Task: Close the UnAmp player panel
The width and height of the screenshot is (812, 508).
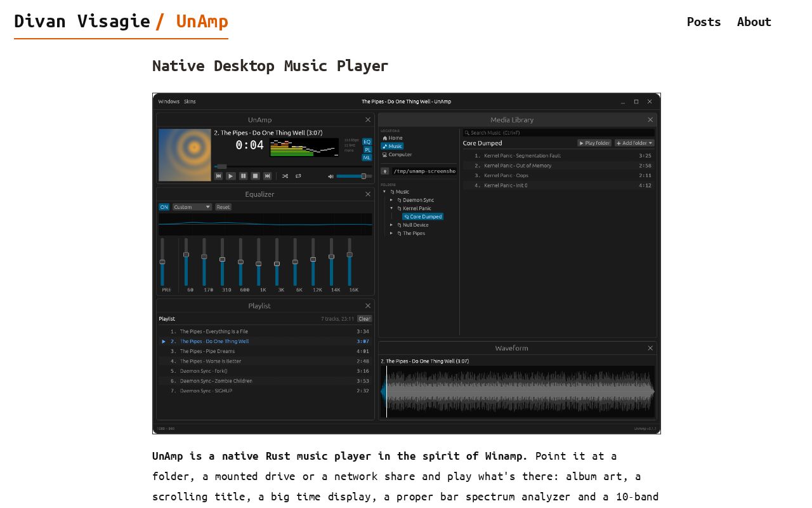Action: pyautogui.click(x=368, y=119)
